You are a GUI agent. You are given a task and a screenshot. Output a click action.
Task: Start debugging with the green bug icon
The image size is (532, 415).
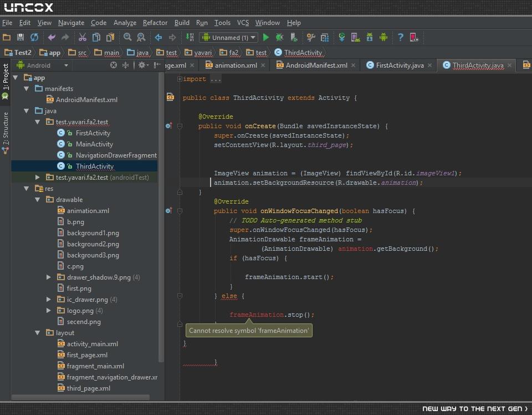click(x=279, y=37)
